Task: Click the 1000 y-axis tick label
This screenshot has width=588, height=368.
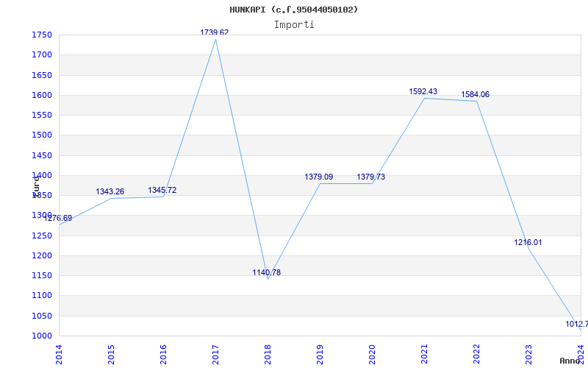Action: tap(42, 336)
